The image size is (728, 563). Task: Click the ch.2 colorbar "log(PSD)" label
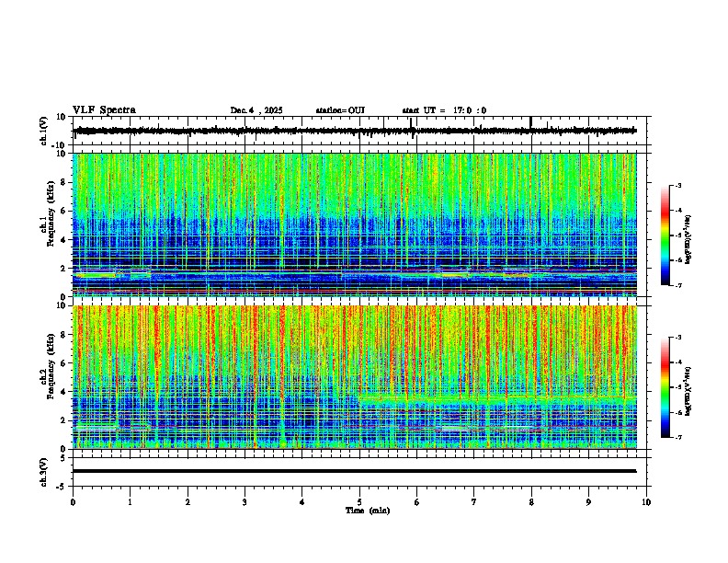tap(688, 391)
